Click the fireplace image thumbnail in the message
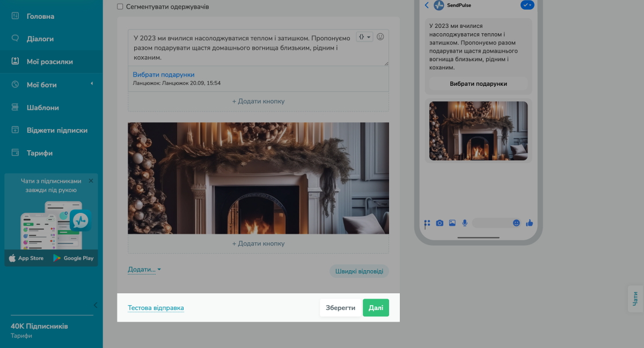 pos(258,178)
